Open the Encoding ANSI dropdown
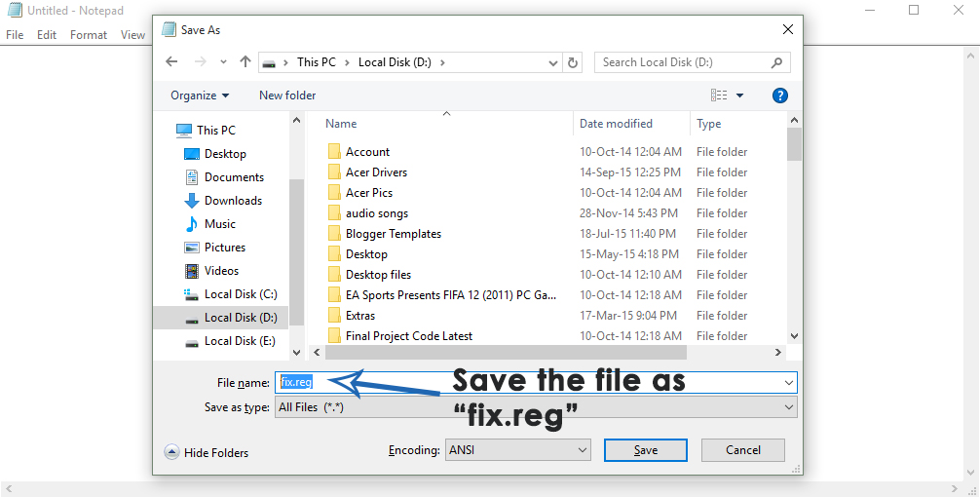 pyautogui.click(x=517, y=450)
